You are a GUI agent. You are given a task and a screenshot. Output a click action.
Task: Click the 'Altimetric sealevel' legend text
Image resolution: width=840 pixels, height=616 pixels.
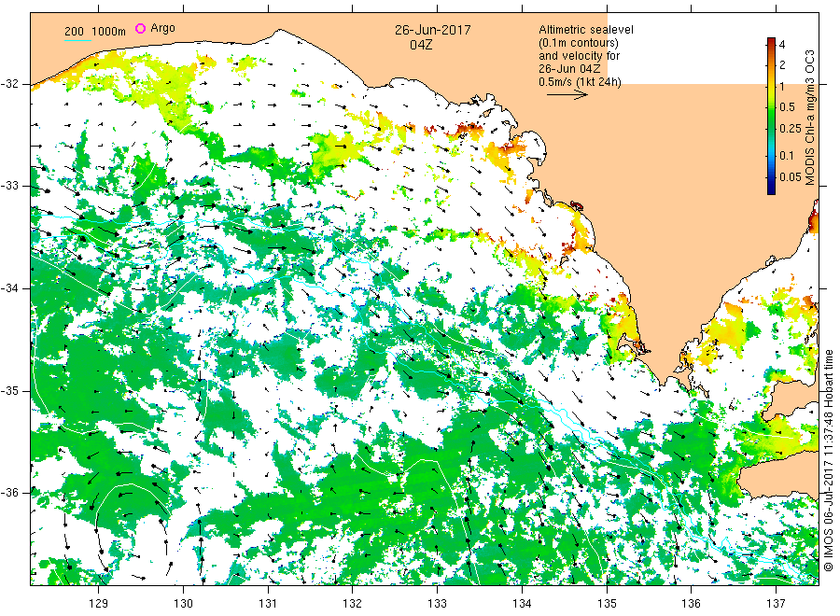coord(586,30)
